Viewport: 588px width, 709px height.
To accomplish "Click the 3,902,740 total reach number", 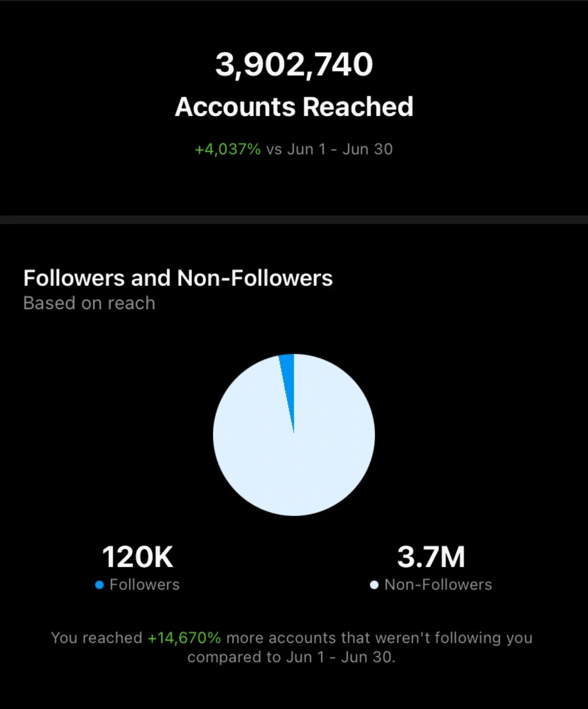I will point(294,64).
